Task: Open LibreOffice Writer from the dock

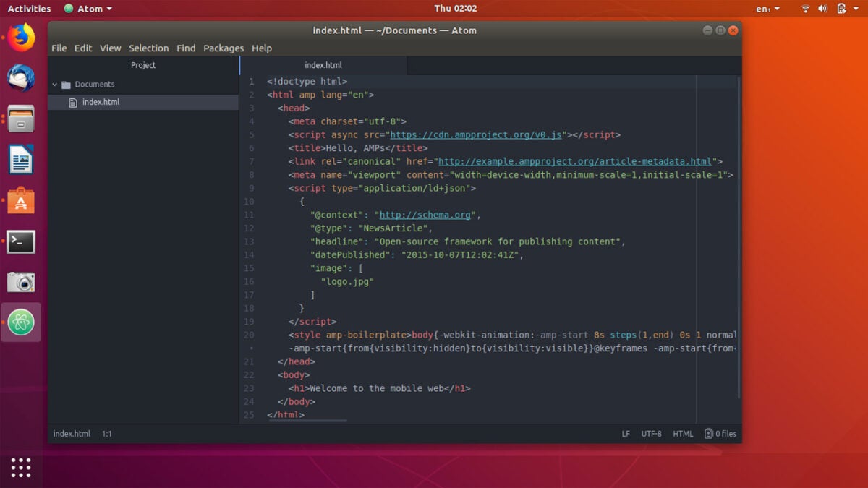Action: (20, 158)
